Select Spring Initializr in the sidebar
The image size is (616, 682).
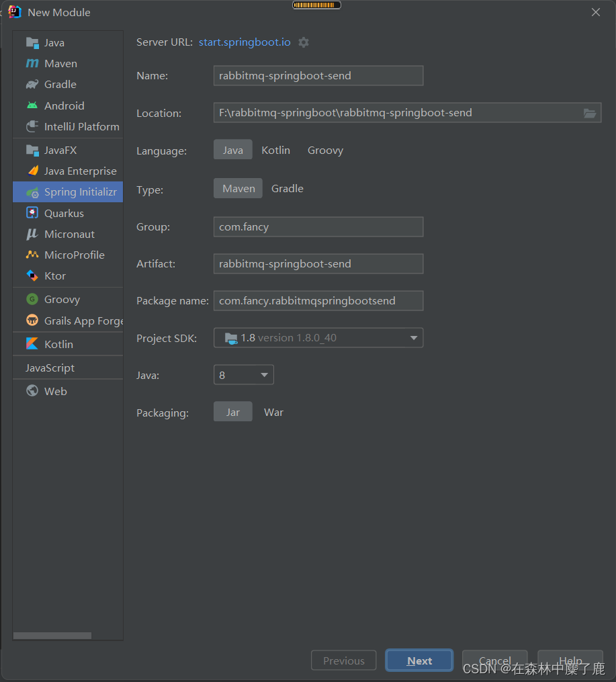[68, 191]
